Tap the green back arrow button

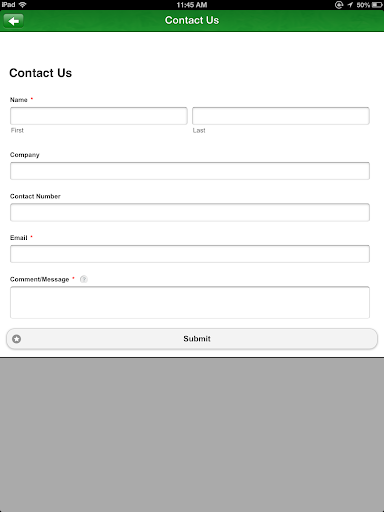point(13,21)
